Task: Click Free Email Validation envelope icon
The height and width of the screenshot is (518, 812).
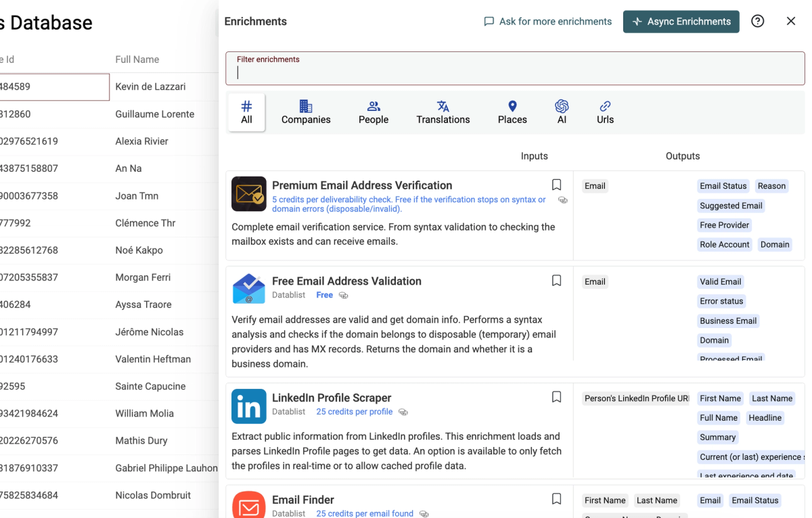Action: (249, 289)
